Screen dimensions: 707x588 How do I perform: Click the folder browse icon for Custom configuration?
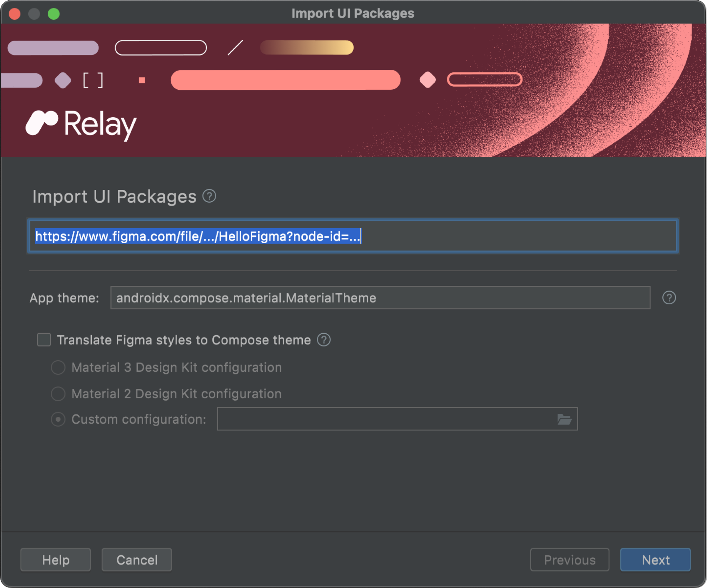point(564,419)
